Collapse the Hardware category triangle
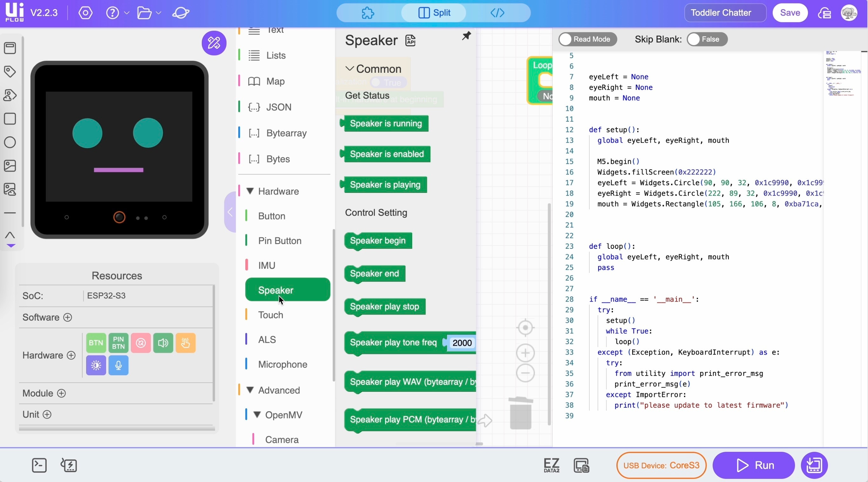This screenshot has width=868, height=482. (x=250, y=191)
